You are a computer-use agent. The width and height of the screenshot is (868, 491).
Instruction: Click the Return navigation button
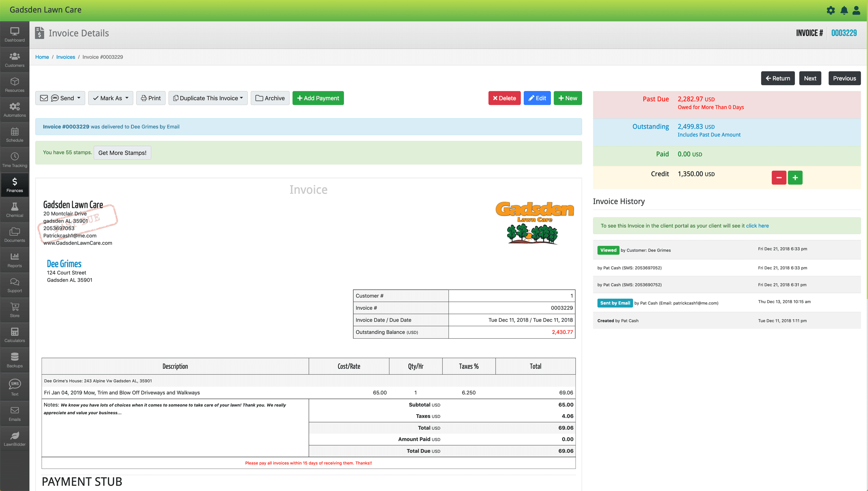point(777,77)
